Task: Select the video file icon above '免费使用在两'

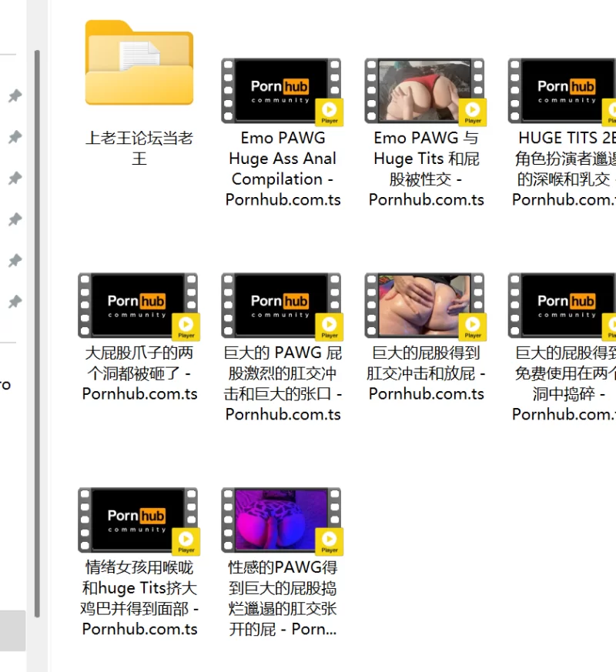Action: pos(561,306)
